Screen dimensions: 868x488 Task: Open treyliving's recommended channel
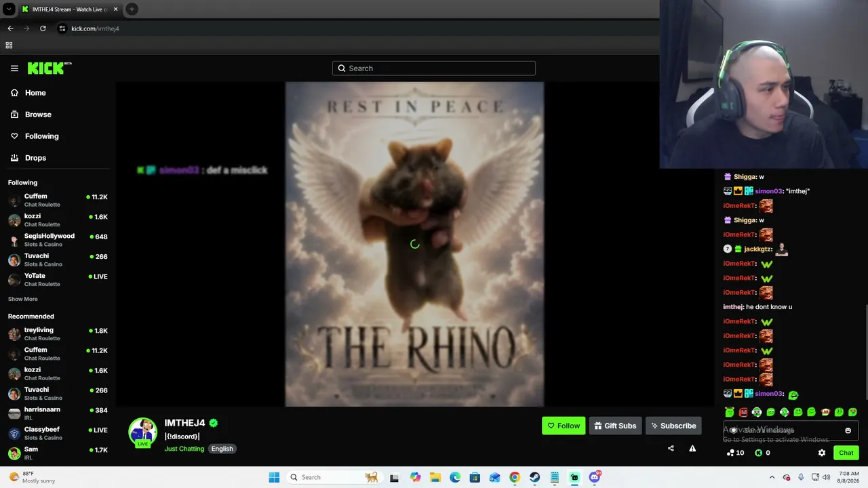tap(58, 333)
